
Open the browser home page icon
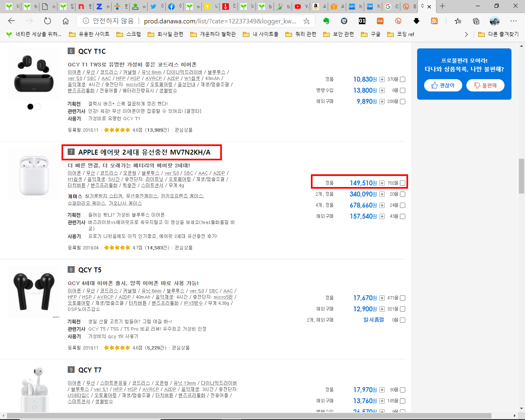[66, 21]
